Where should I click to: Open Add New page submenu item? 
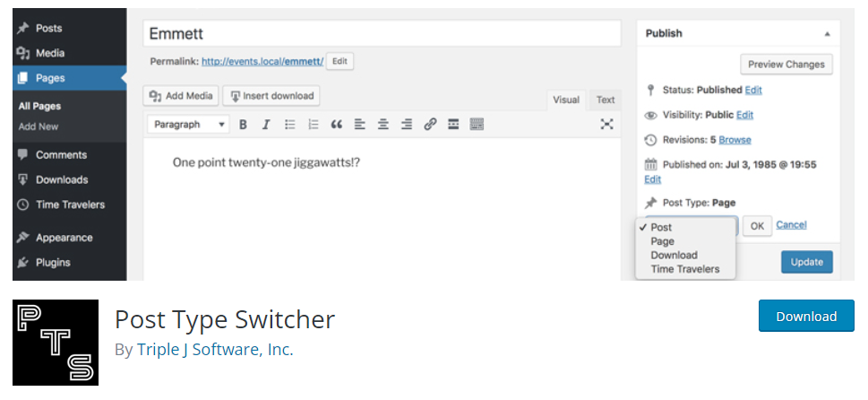(39, 126)
